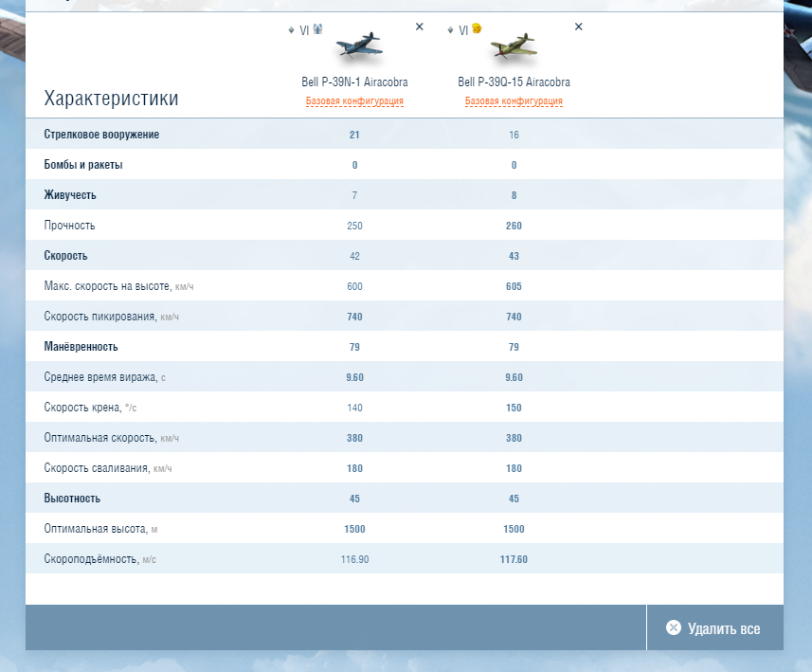Click the climb rate value 116.90
This screenshot has height=672, width=812.
pyautogui.click(x=354, y=559)
